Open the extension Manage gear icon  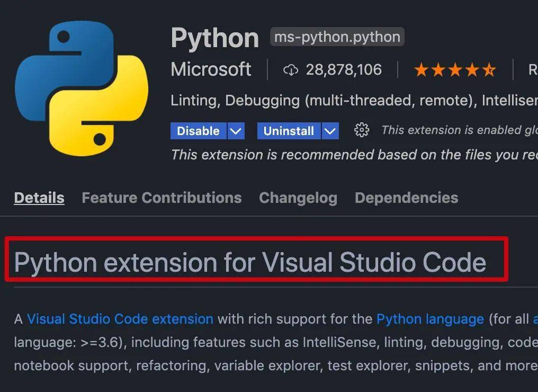(362, 130)
